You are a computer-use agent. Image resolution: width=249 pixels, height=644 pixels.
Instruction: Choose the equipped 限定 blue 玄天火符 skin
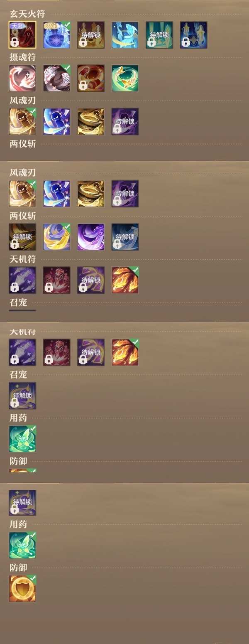pyautogui.click(x=56, y=35)
